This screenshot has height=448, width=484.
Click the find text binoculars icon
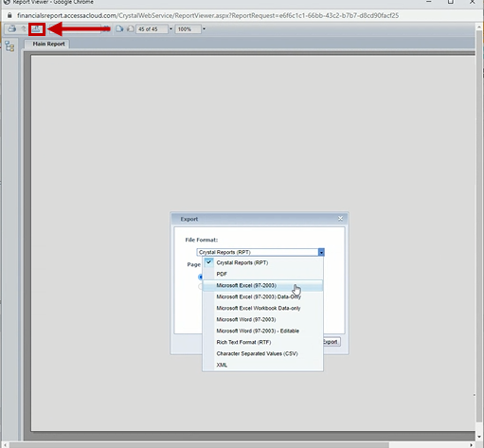(106, 28)
